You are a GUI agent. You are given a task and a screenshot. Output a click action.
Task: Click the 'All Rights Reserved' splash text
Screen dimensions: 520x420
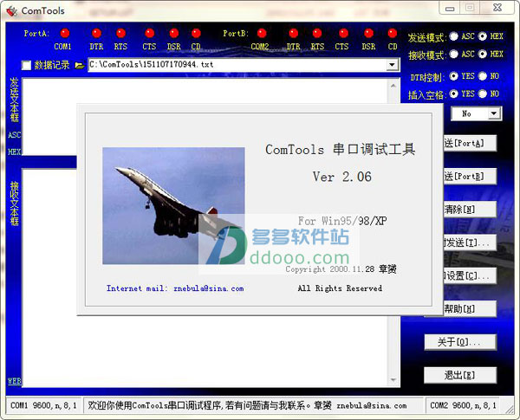pyautogui.click(x=340, y=288)
